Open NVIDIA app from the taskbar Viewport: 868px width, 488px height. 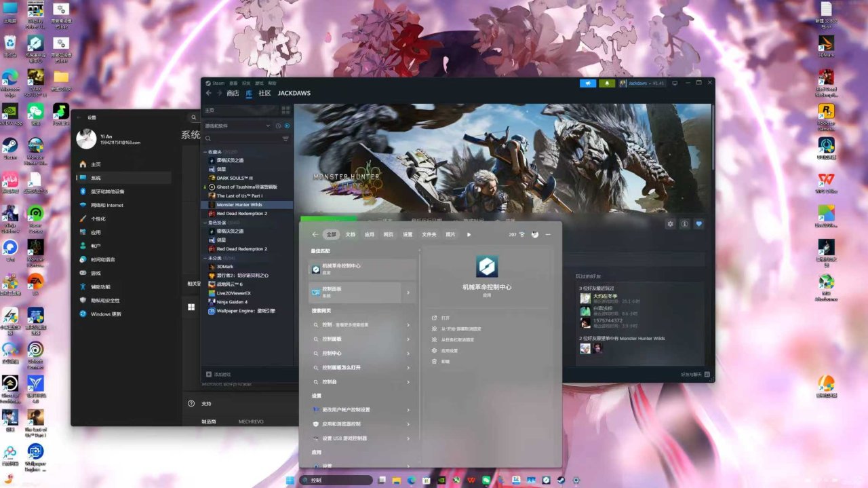click(441, 480)
